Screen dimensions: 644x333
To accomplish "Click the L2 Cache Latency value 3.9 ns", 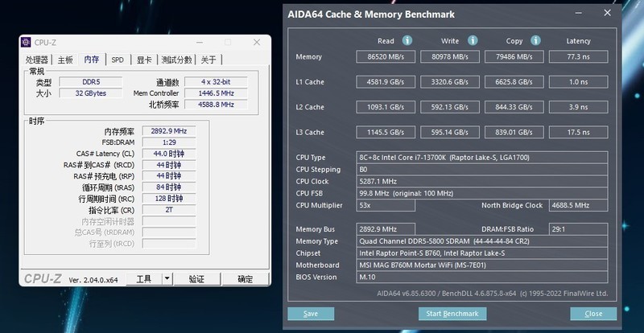I will tap(578, 107).
